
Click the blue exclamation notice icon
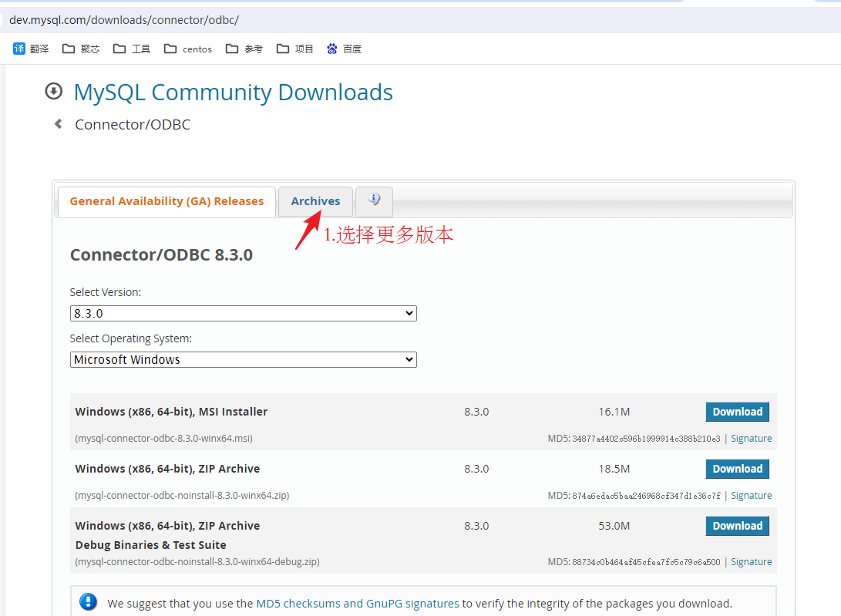(88, 603)
